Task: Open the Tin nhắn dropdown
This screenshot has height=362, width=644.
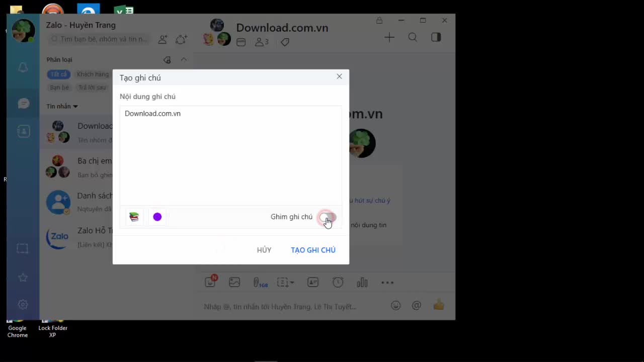Action: [x=62, y=106]
